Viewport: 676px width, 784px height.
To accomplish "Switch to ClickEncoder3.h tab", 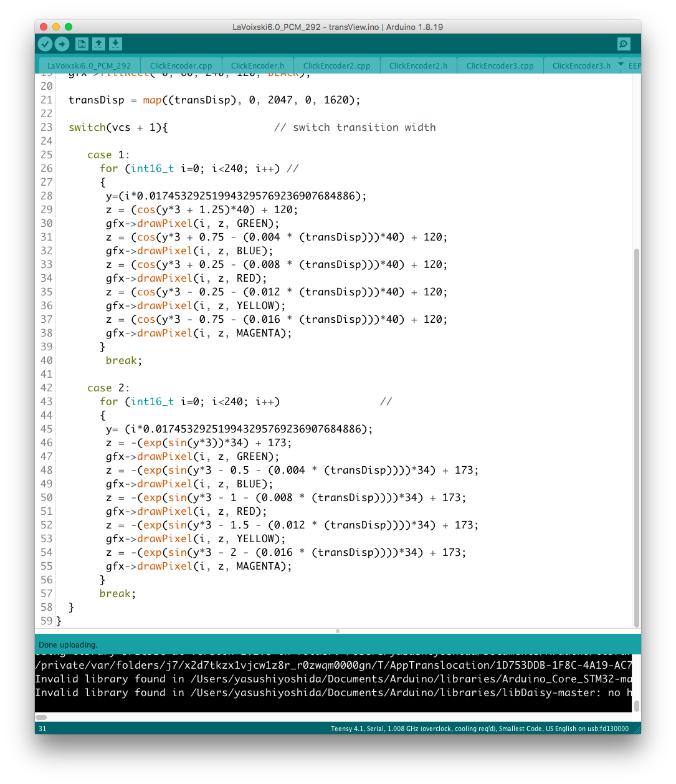I will (581, 65).
